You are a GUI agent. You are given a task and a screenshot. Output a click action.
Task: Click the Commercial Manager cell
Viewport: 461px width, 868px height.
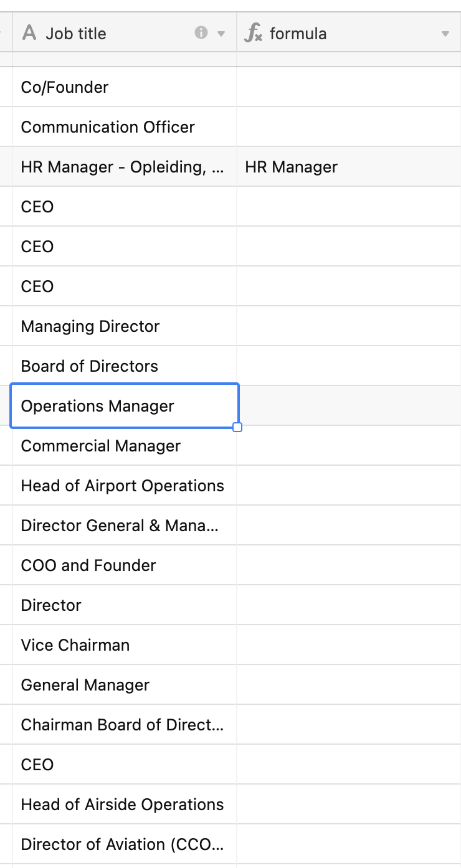(124, 446)
